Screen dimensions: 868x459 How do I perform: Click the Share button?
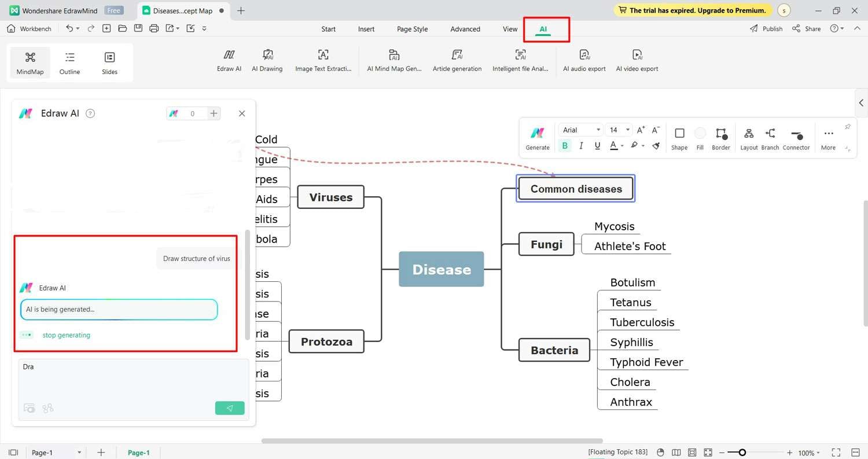[806, 28]
